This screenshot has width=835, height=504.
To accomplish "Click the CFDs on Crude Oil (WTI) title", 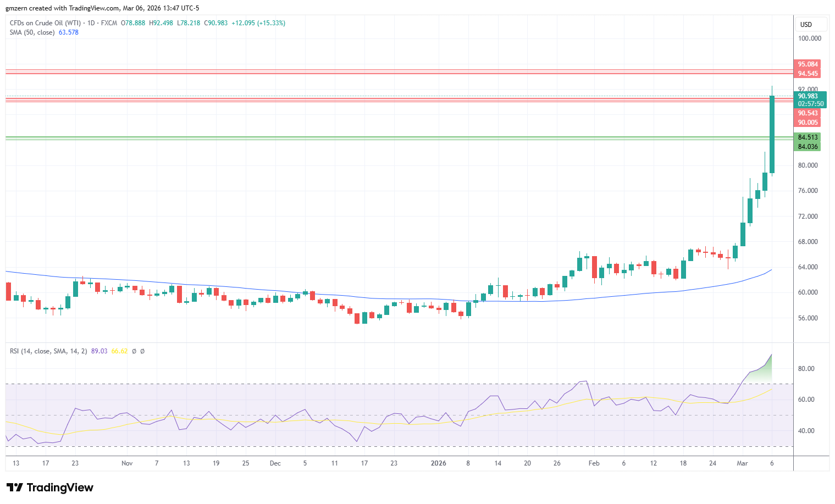I will 45,23.
